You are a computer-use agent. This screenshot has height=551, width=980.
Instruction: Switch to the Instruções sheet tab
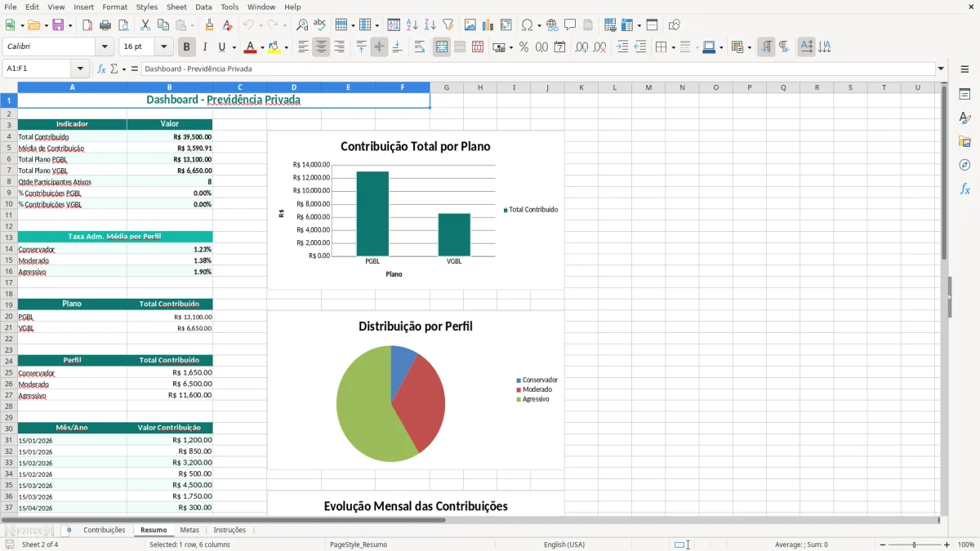click(229, 530)
